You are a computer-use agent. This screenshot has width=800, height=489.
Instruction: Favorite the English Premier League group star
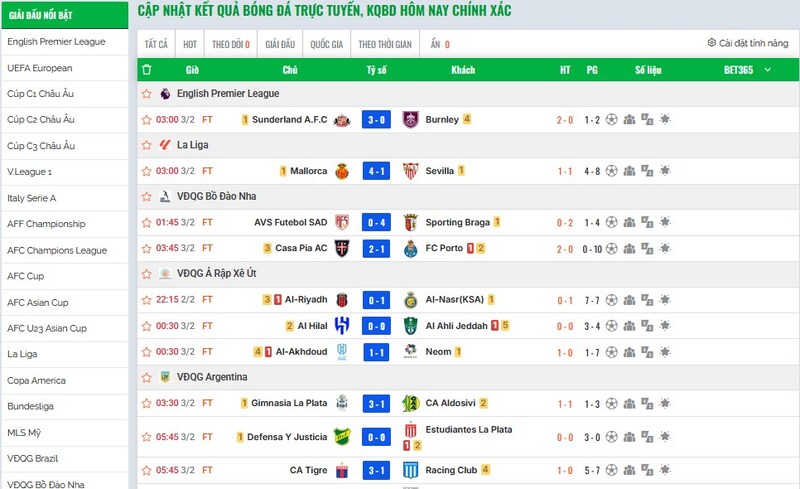(147, 94)
